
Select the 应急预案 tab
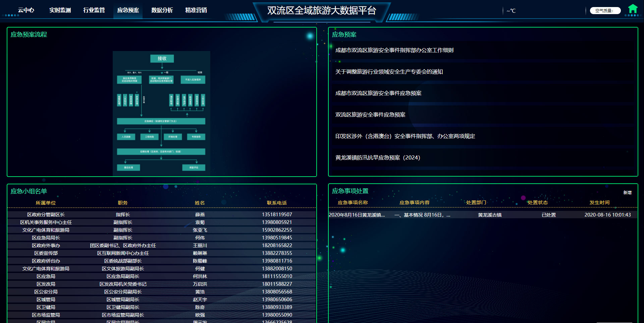128,10
